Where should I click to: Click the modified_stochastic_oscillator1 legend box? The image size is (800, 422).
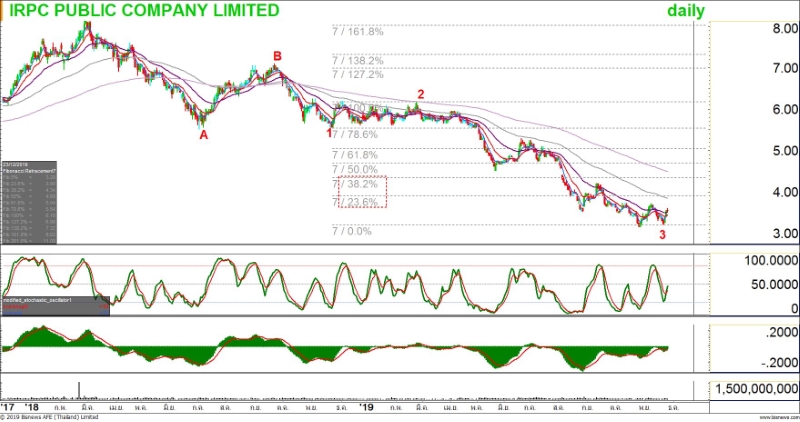click(x=52, y=303)
